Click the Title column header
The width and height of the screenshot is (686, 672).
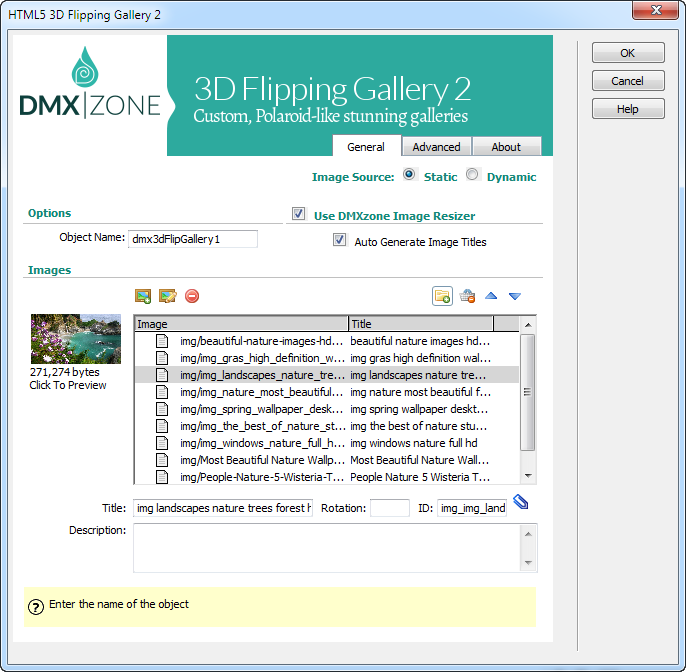coord(421,324)
